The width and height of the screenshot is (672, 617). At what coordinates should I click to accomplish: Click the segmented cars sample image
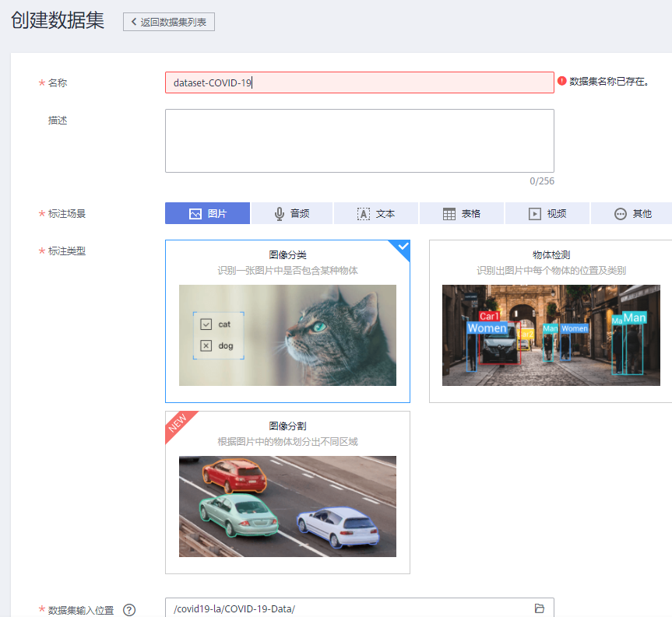click(287, 507)
